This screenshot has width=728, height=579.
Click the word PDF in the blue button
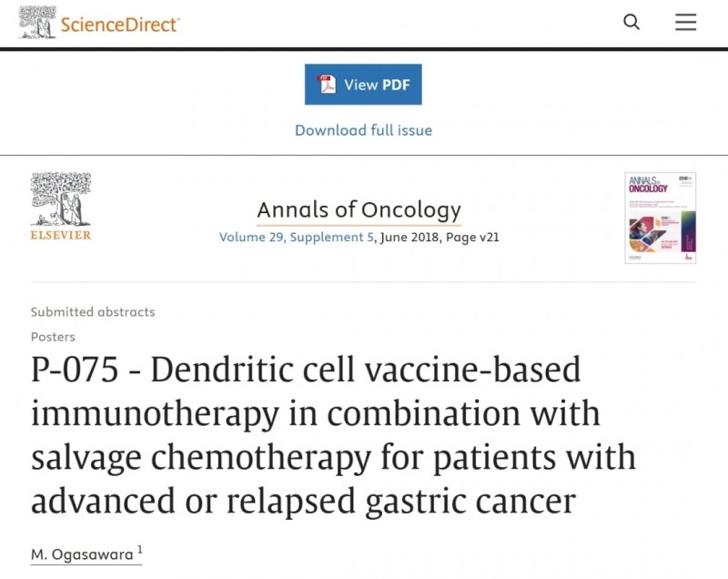coord(396,85)
